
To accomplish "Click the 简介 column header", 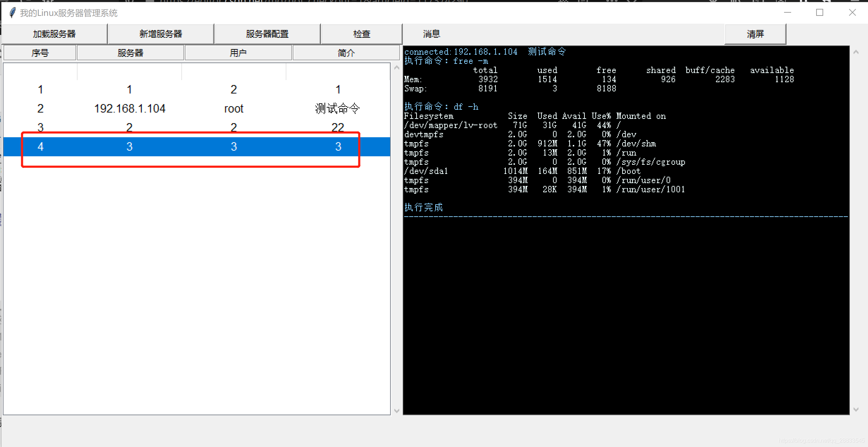I will pos(346,53).
